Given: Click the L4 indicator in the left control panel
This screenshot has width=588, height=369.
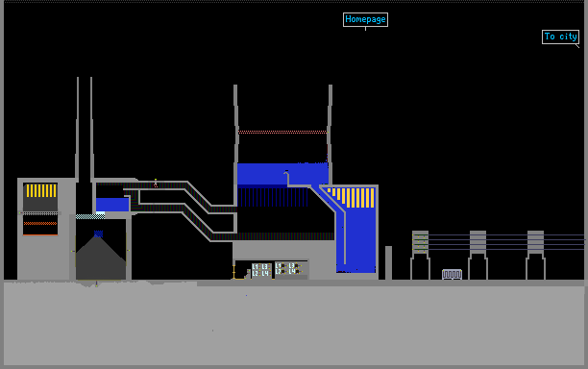Looking at the screenshot, I should pos(267,273).
